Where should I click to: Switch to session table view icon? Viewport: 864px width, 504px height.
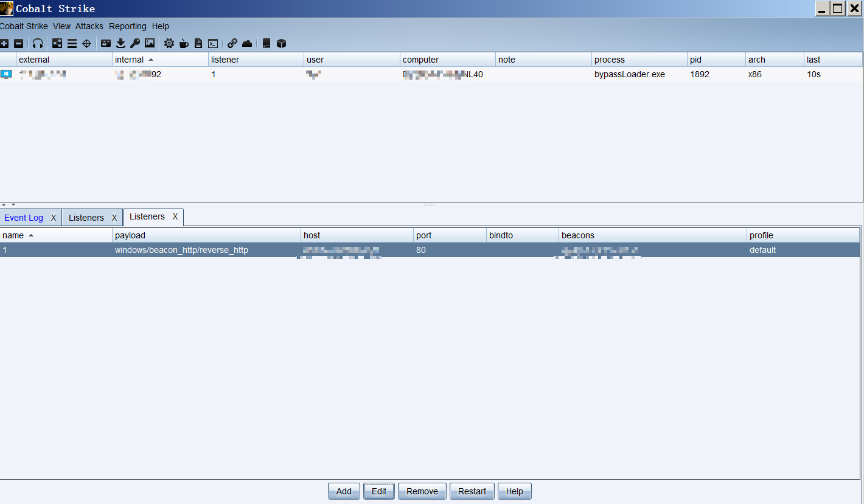tap(72, 43)
